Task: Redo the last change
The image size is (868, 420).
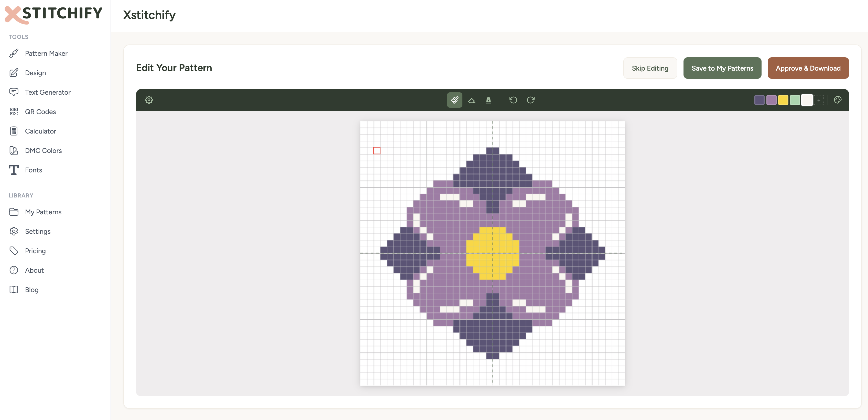Action: pos(531,100)
